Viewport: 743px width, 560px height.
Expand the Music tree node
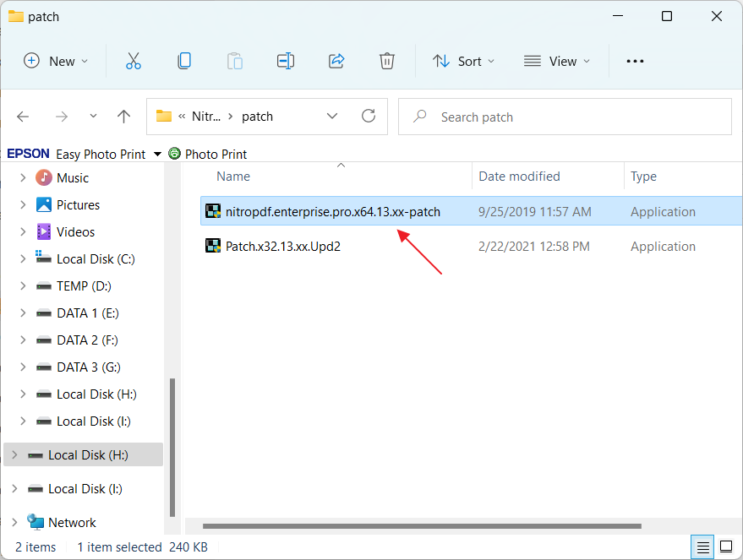[x=23, y=178]
